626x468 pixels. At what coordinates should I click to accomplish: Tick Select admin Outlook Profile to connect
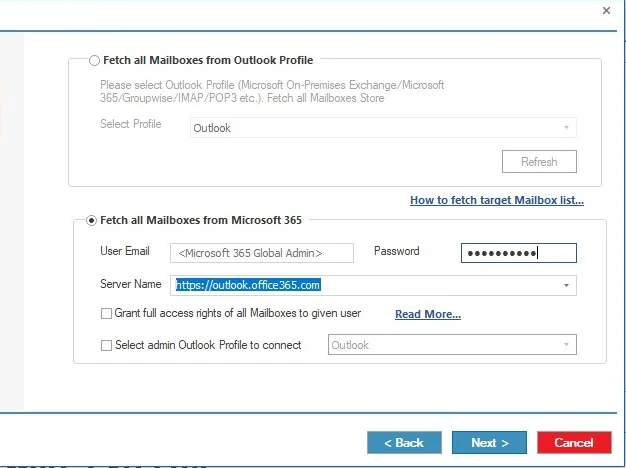click(x=106, y=345)
